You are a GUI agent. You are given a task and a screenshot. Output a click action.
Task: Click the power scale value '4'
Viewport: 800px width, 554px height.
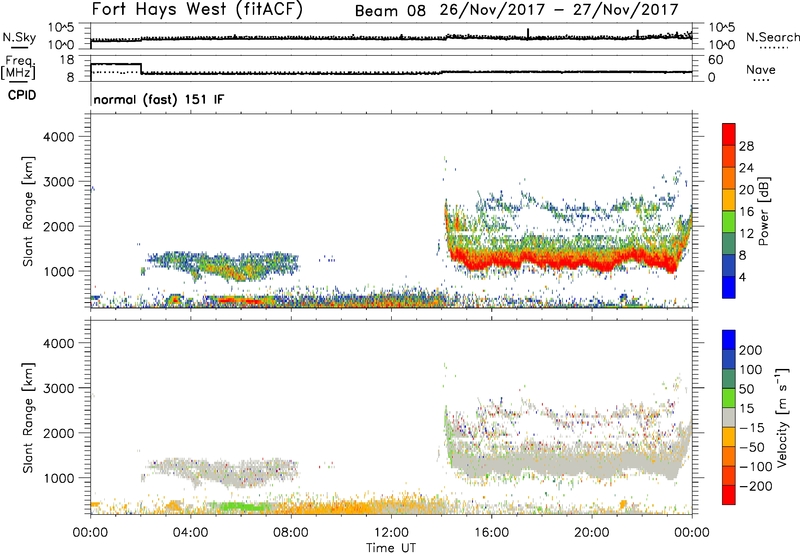742,277
